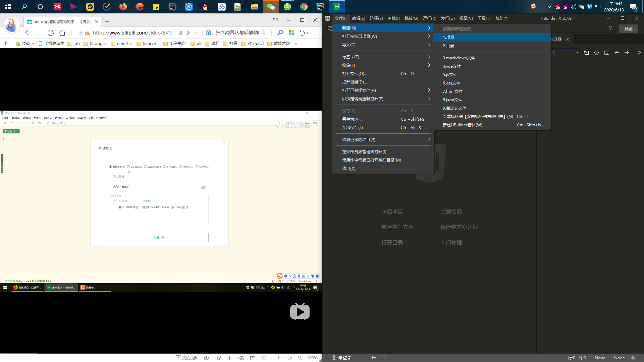Image resolution: width=644 pixels, height=362 pixels.
Task: Select the uni-app(U) radio button in video
Action: pos(128,167)
